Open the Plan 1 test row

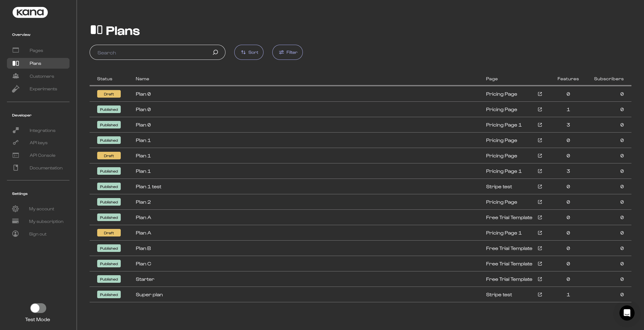point(148,187)
